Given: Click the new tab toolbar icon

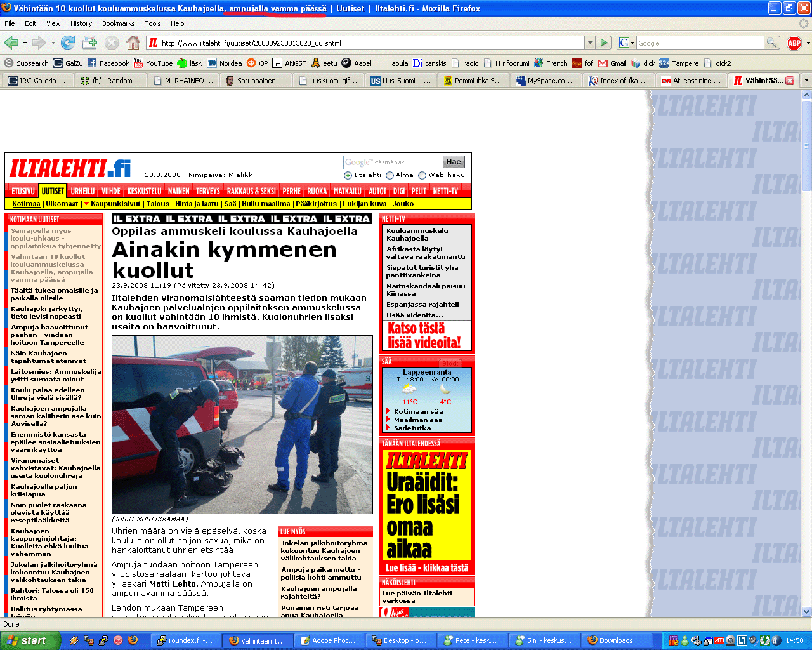Looking at the screenshot, I should coord(89,43).
